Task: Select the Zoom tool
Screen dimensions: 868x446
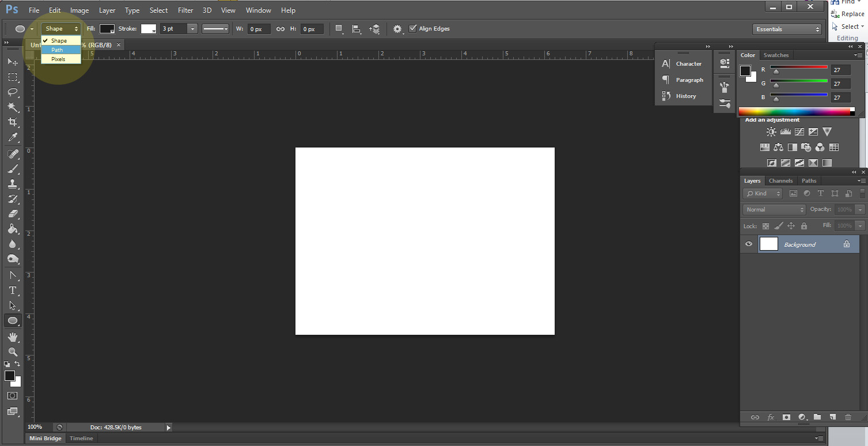Action: 12,351
